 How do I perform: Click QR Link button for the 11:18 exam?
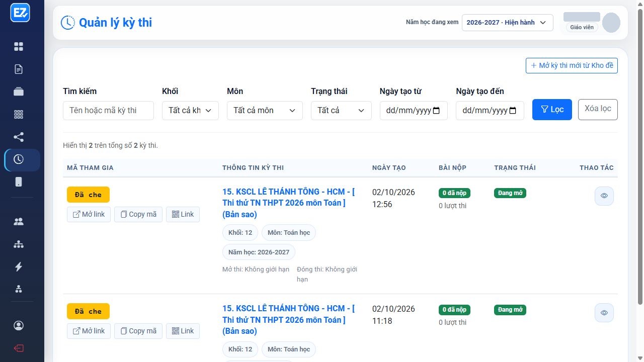coord(183,331)
